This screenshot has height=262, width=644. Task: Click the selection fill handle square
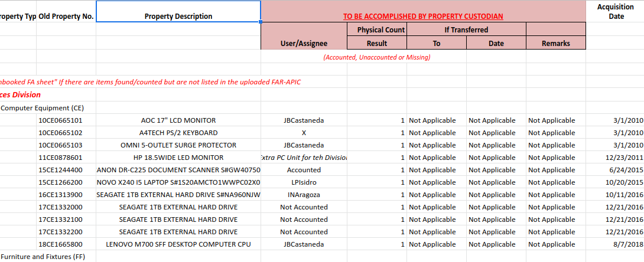261,22
